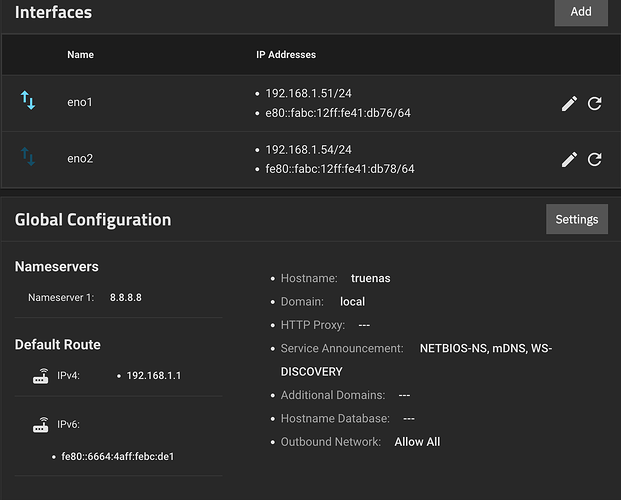Click the Default Route heading
The width and height of the screenshot is (621, 500).
tap(58, 345)
